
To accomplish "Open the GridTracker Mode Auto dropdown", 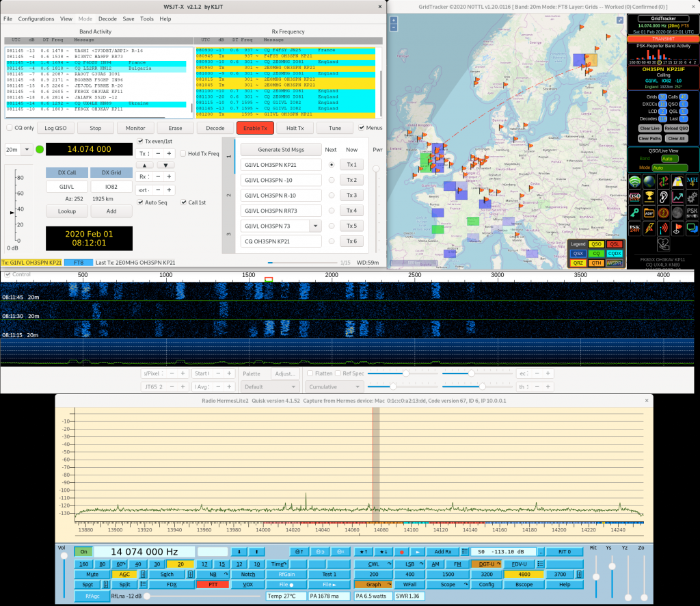I will click(x=669, y=168).
